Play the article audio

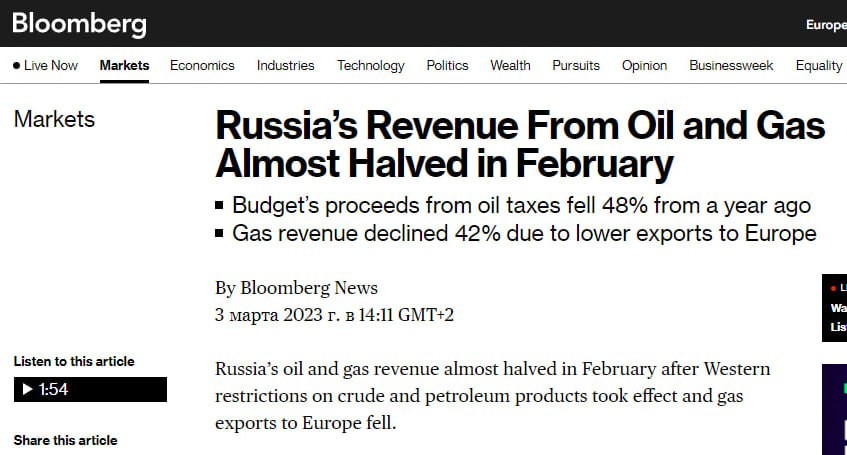point(26,390)
